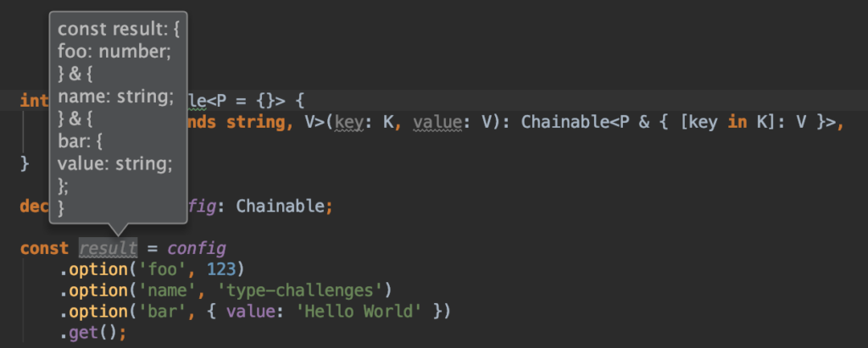Click 'const result: {' tooltip header line
Screen dimensions: 868x348
pyautogui.click(x=119, y=30)
